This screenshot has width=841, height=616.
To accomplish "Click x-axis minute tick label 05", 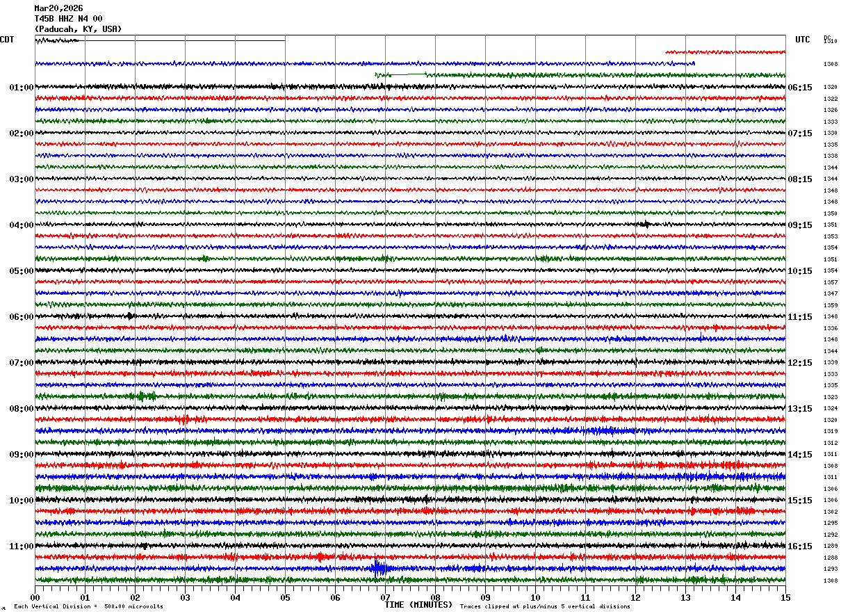I will pos(285,597).
